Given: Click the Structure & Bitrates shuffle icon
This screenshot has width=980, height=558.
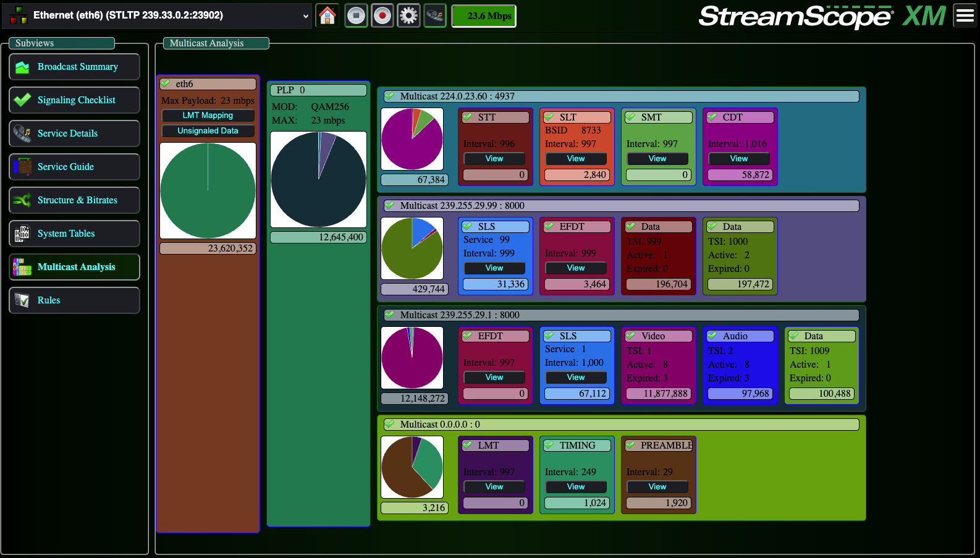Looking at the screenshot, I should [x=23, y=200].
